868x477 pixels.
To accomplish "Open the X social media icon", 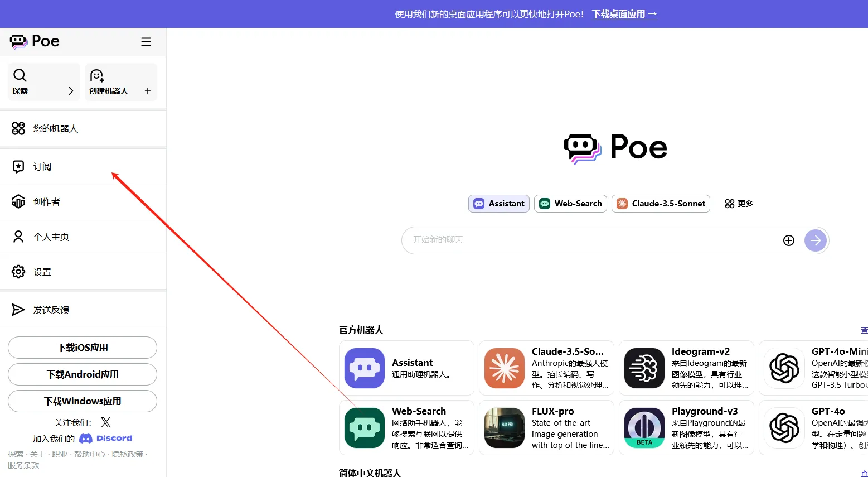I will (x=105, y=422).
